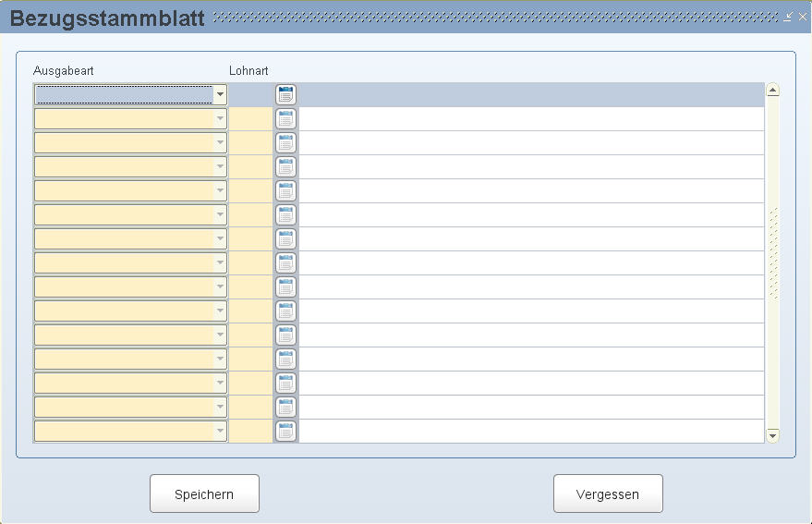Click Lohnart list icon in second row

click(285, 118)
